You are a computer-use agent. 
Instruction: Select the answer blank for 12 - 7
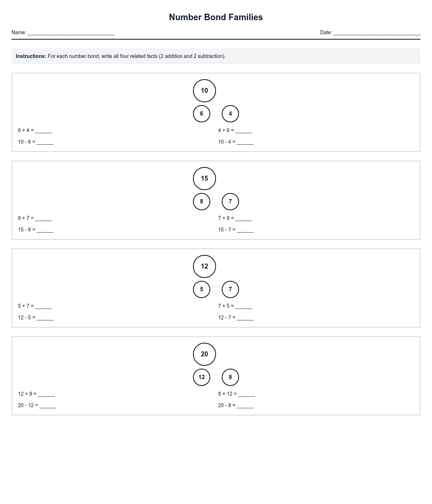245,318
